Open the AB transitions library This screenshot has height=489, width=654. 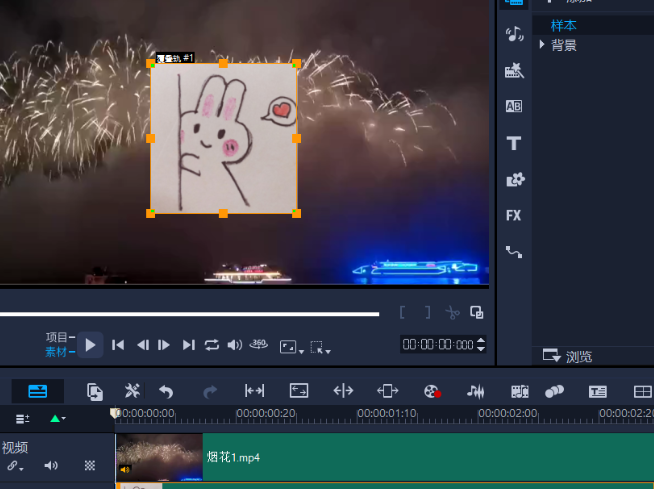(514, 106)
